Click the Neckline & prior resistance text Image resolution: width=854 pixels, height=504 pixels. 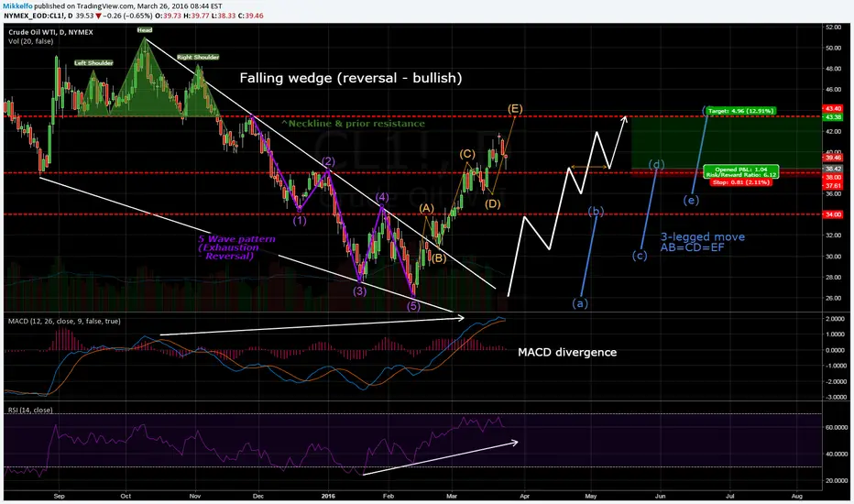(x=353, y=124)
